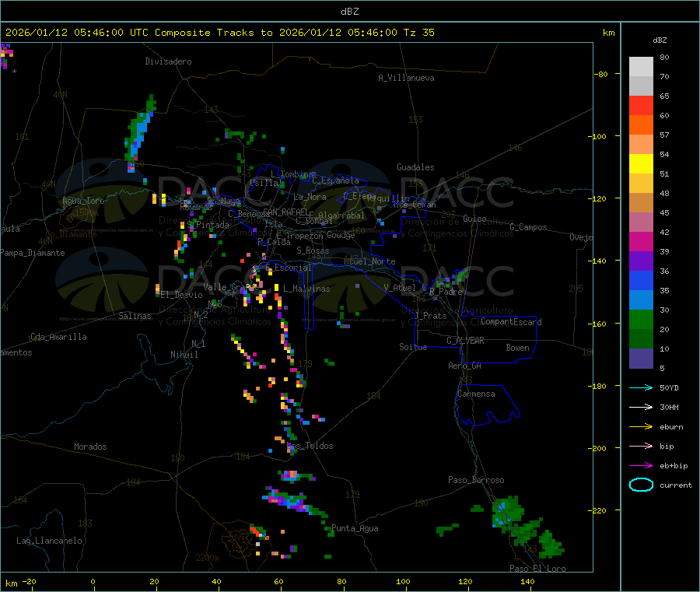Click the 'CompantEscard' map label
700x592 pixels.
tap(511, 322)
